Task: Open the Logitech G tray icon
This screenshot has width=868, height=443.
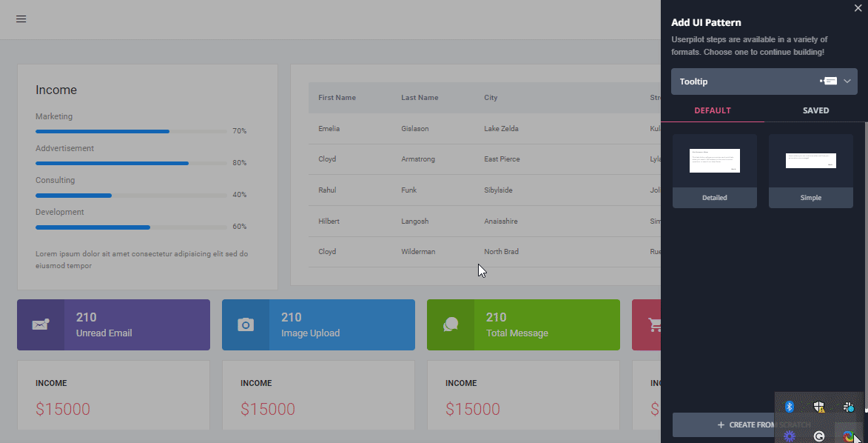Action: pyautogui.click(x=819, y=436)
